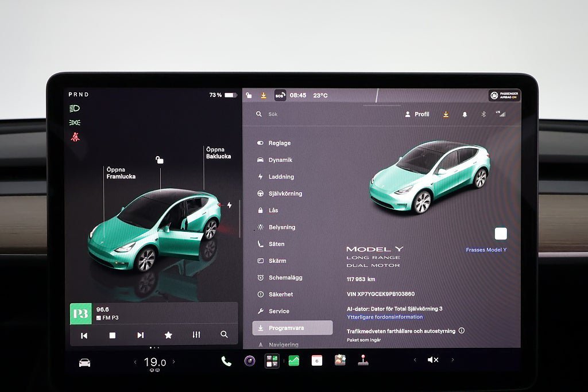Screen dimensions: 588x392
Task: Select the white paint color swatch
Action: point(501,234)
